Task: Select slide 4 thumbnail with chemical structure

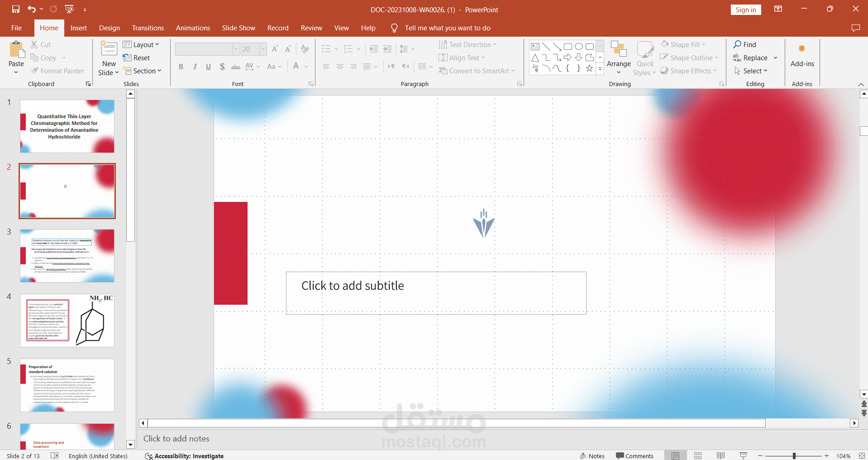Action: pyautogui.click(x=67, y=321)
